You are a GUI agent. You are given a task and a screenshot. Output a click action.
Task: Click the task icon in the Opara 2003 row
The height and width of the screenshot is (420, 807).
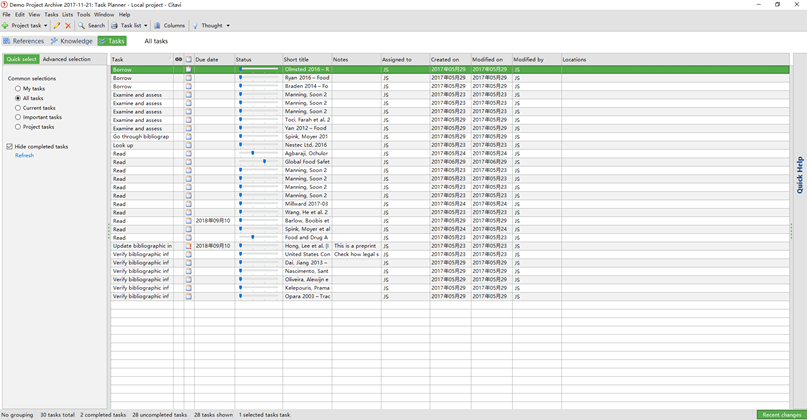(189, 296)
